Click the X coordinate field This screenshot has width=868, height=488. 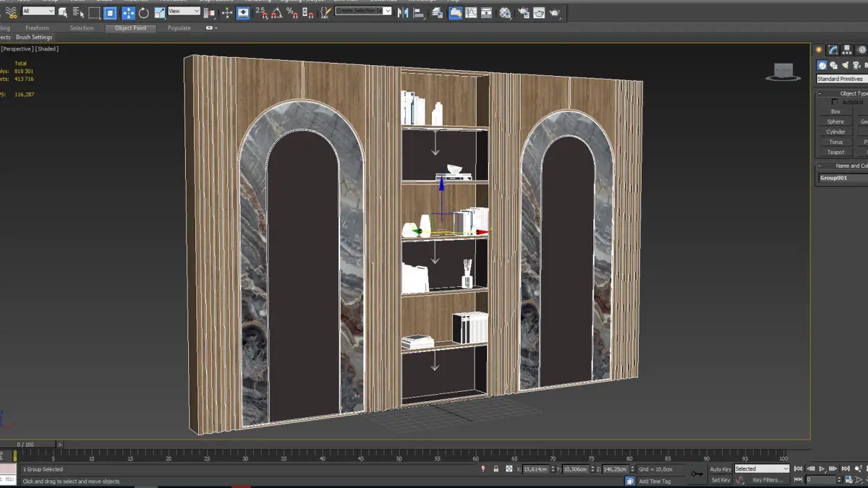tap(535, 469)
